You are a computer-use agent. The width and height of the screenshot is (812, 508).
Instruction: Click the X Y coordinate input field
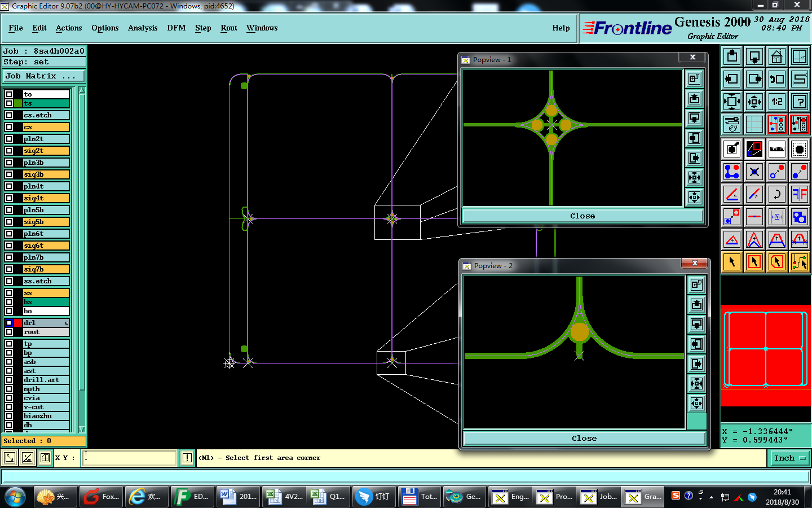pos(130,458)
